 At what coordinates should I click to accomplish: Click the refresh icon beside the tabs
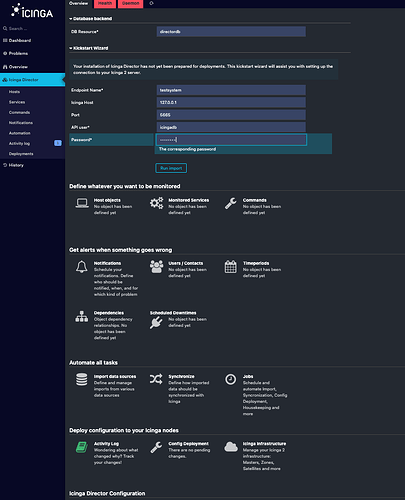151,3
